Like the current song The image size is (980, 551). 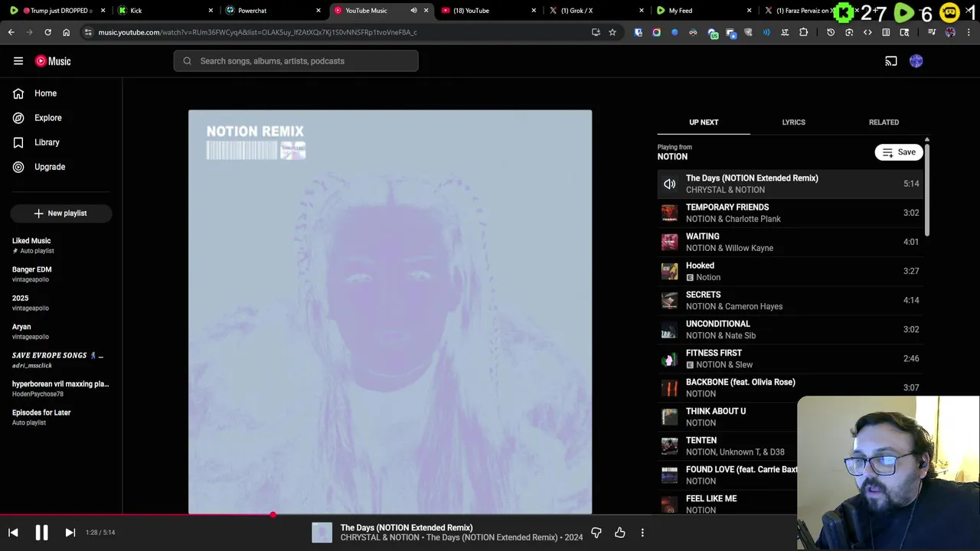tap(620, 533)
